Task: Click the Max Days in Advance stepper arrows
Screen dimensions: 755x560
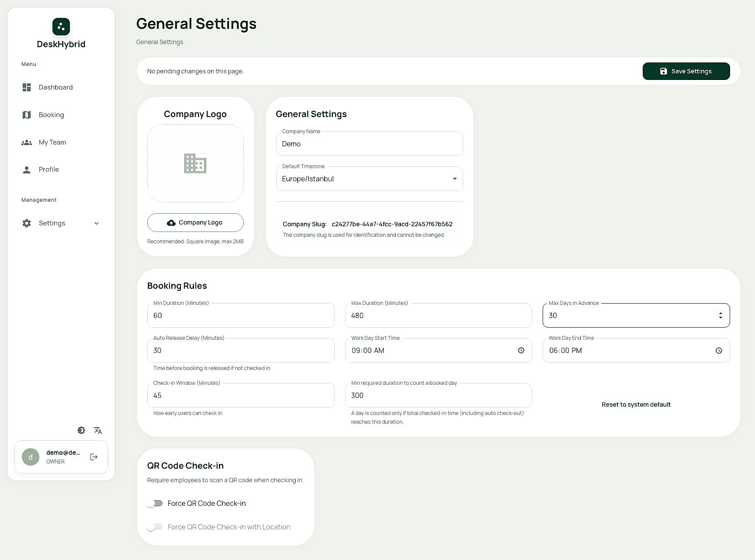Action: coord(720,315)
